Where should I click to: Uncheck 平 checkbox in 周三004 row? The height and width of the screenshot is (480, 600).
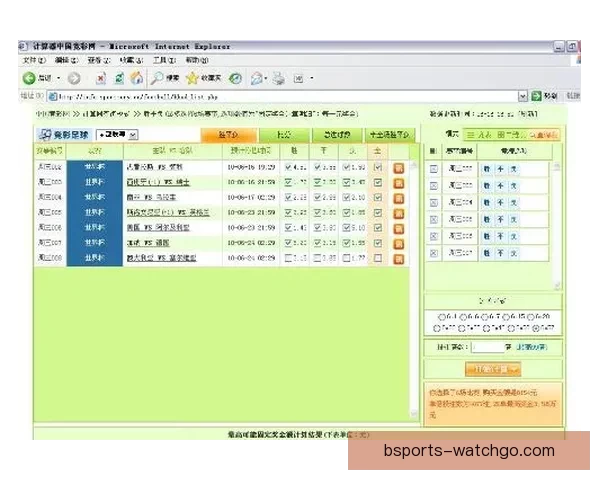coord(317,198)
